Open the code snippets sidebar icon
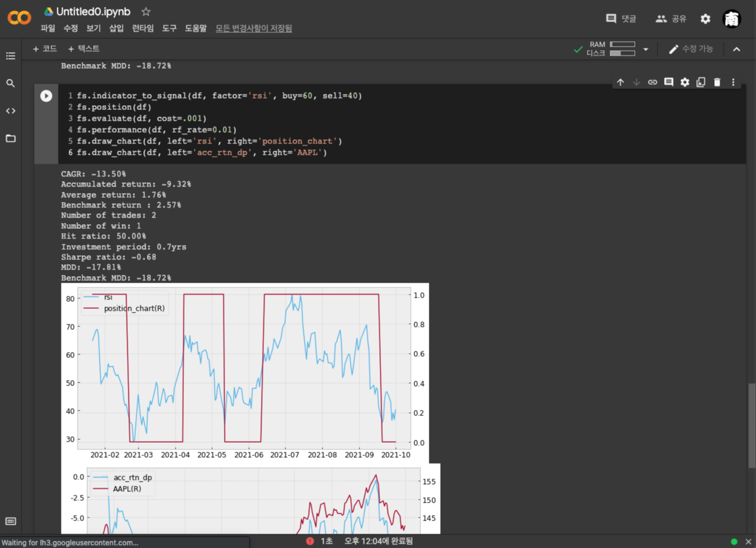Screen dimensions: 756x548 [11, 111]
